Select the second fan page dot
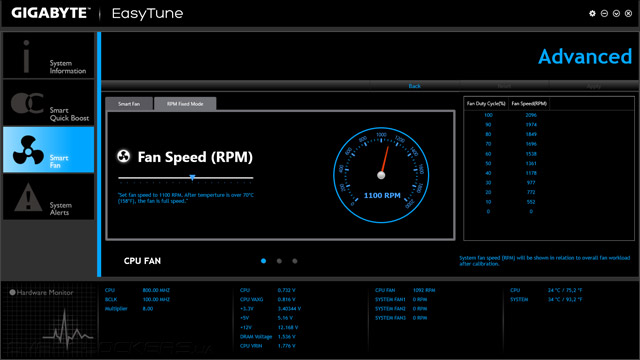This screenshot has width=640, height=360. coord(279,261)
